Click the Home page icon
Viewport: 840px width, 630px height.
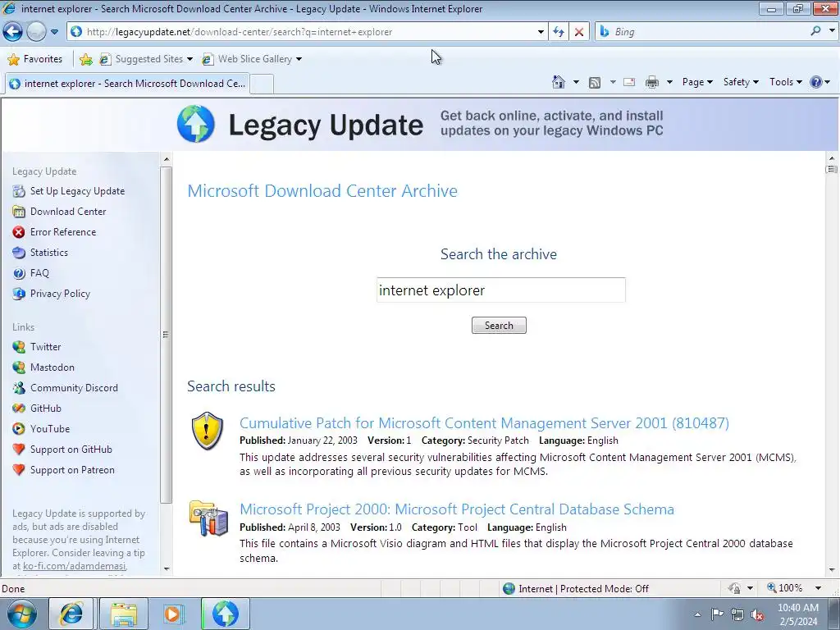(x=558, y=82)
